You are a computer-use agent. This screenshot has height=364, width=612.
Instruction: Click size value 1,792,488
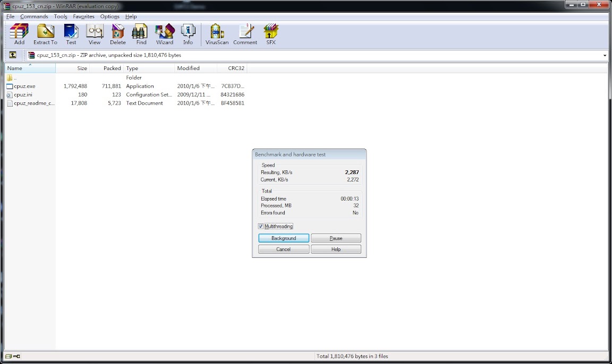(x=75, y=86)
